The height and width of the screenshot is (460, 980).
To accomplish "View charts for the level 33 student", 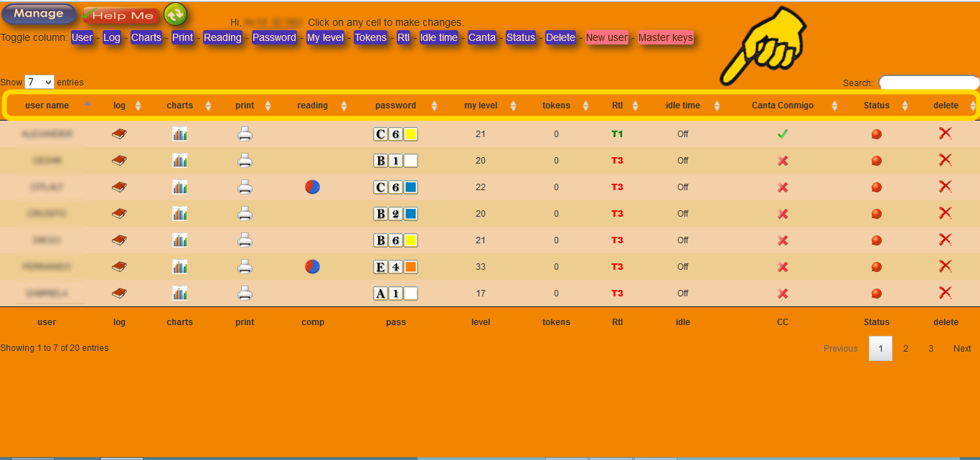I will pos(179,267).
